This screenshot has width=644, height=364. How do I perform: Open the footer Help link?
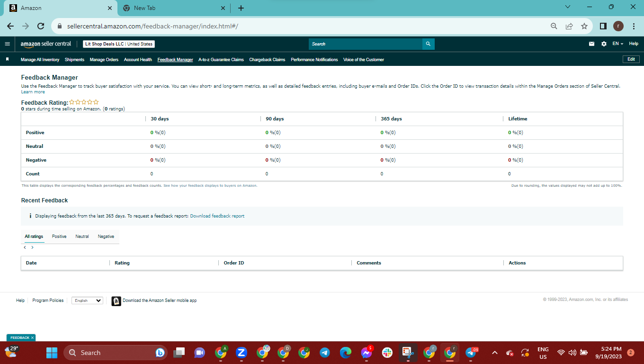(x=20, y=300)
